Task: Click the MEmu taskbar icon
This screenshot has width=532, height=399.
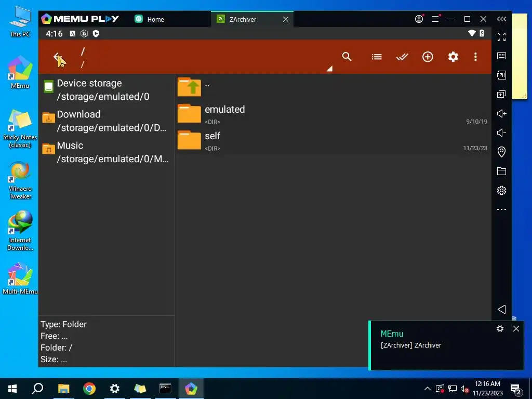Action: click(191, 389)
